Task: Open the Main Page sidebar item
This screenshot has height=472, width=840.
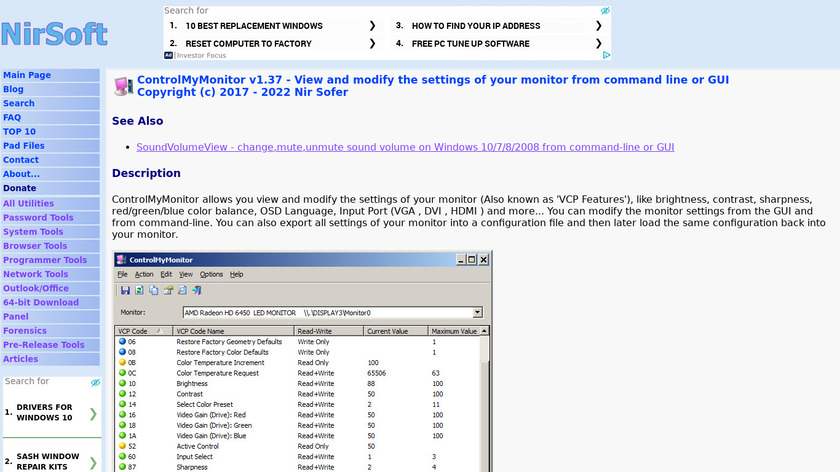Action: 27,75
